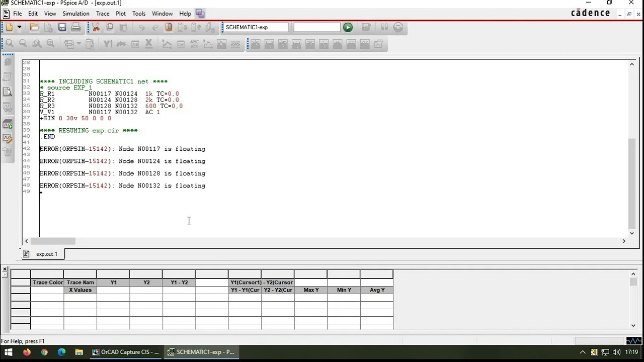Click the Zoom In magnifier icon
The width and height of the screenshot is (644, 362).
(x=10, y=44)
